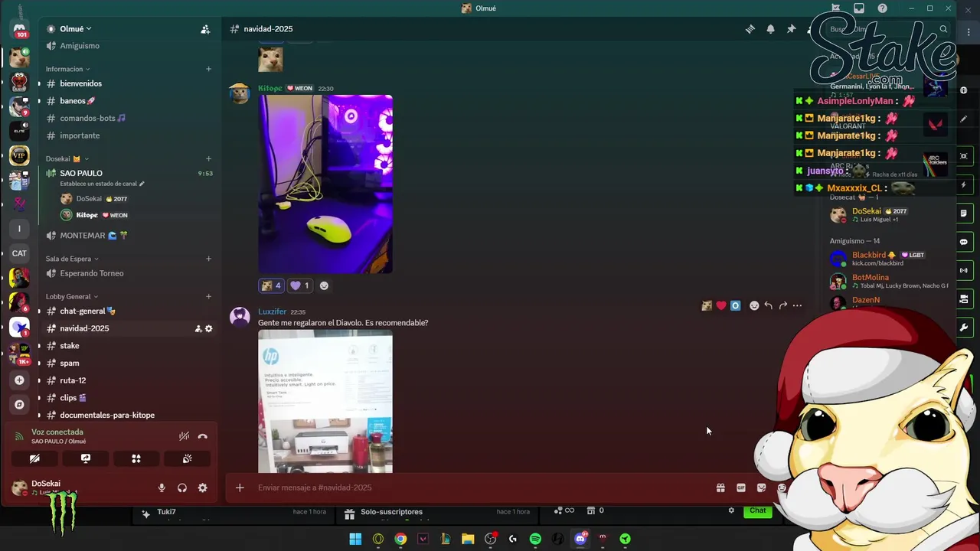Share your screen in voice panel

[x=86, y=458]
